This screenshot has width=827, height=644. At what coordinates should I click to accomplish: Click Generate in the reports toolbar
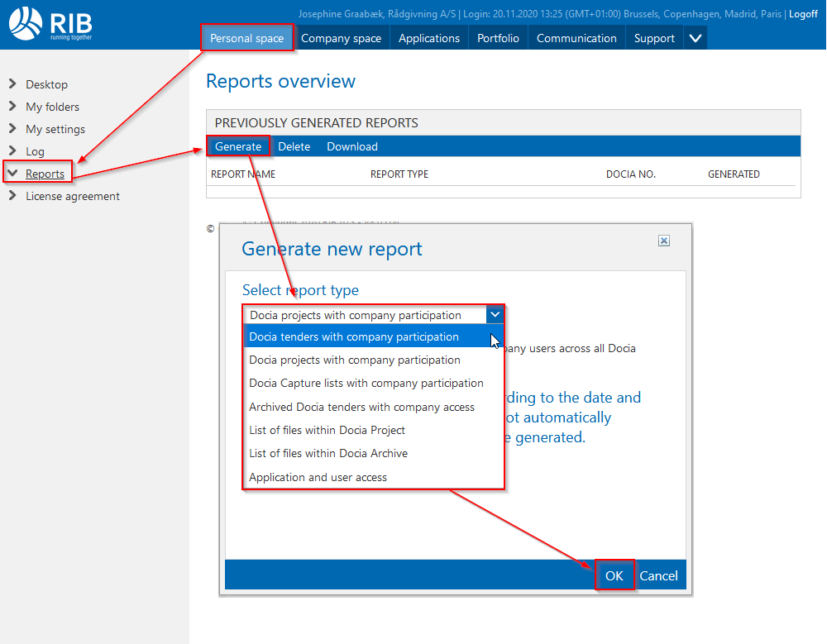pyautogui.click(x=238, y=146)
